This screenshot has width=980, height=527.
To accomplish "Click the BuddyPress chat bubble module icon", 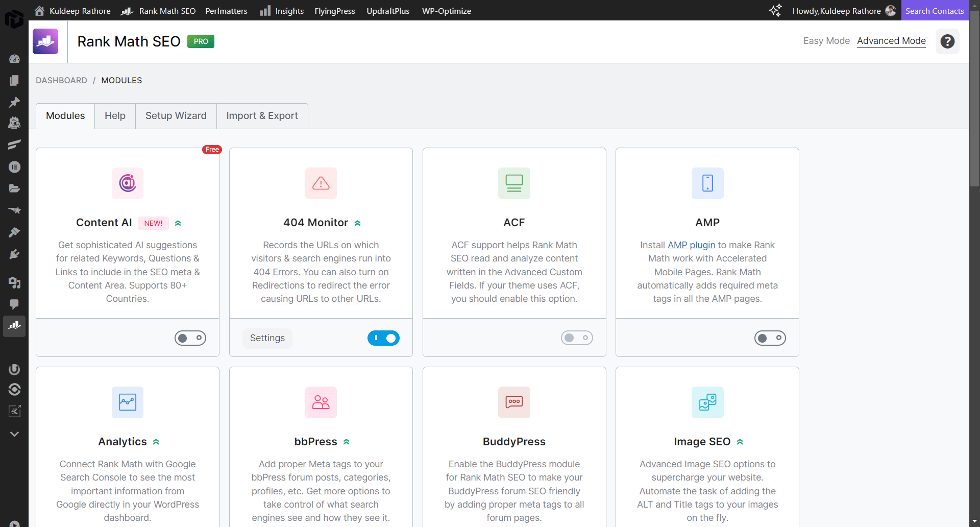I will click(x=514, y=402).
